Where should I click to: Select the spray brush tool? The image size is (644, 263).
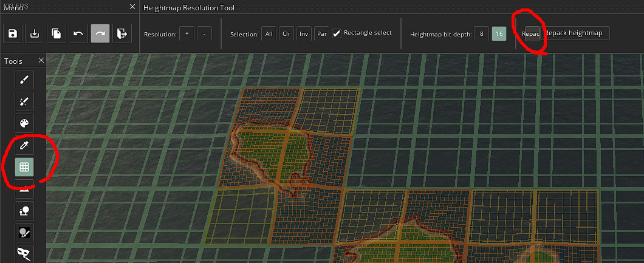[x=24, y=101]
